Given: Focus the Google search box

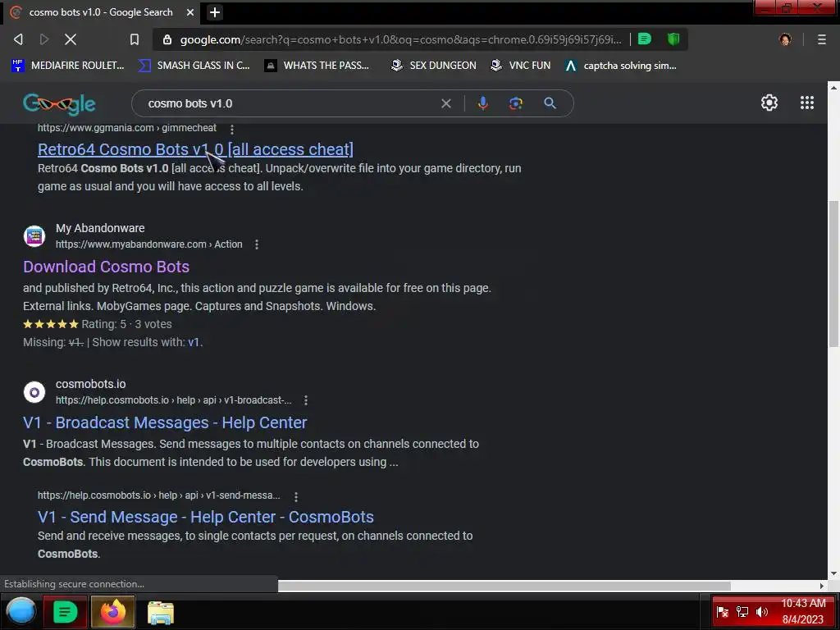Looking at the screenshot, I should point(290,103).
